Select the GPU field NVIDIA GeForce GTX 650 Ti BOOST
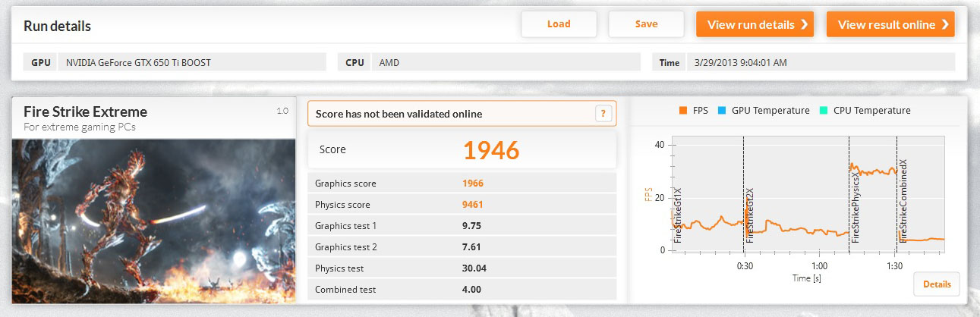The height and width of the screenshot is (317, 980). [x=193, y=62]
